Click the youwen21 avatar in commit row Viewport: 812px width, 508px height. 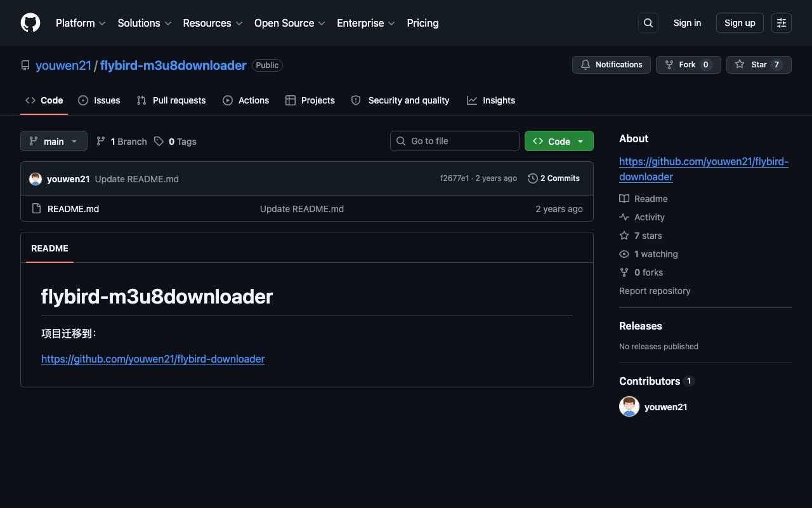pos(36,179)
